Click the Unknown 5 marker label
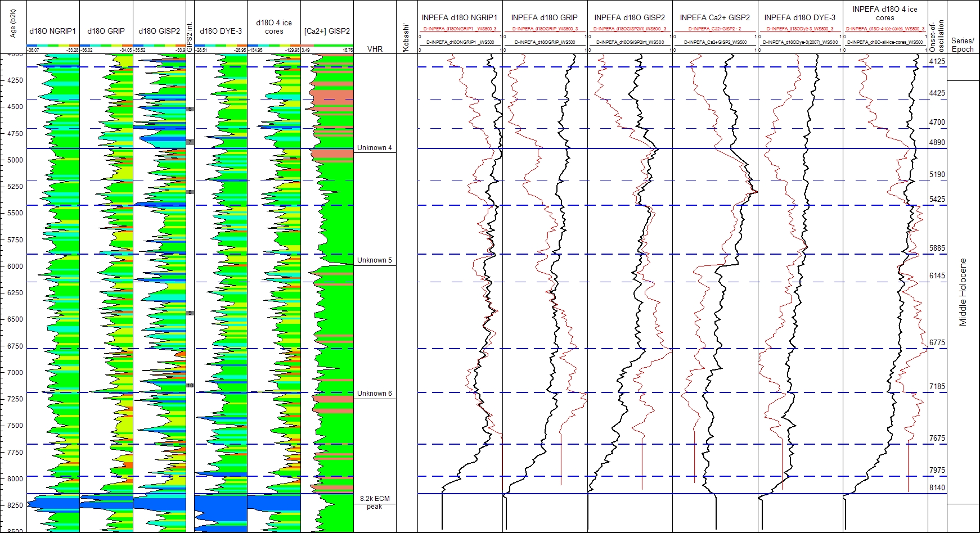Screen dimensions: 980x533 (x=374, y=260)
